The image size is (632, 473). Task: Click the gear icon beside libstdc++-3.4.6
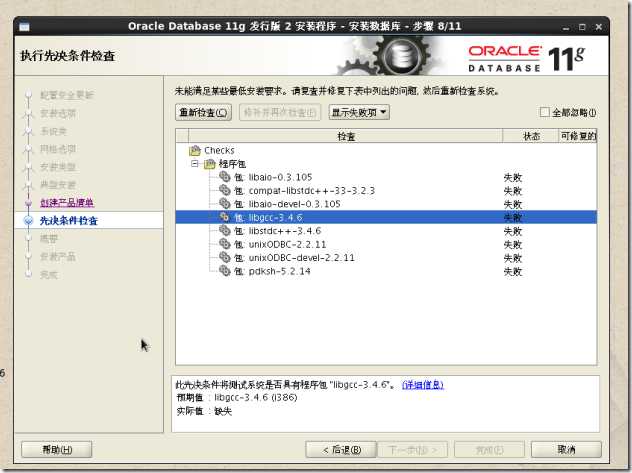225,230
